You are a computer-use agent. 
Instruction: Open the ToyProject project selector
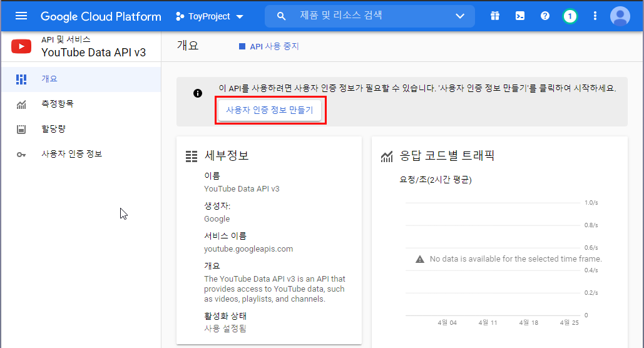coord(210,16)
